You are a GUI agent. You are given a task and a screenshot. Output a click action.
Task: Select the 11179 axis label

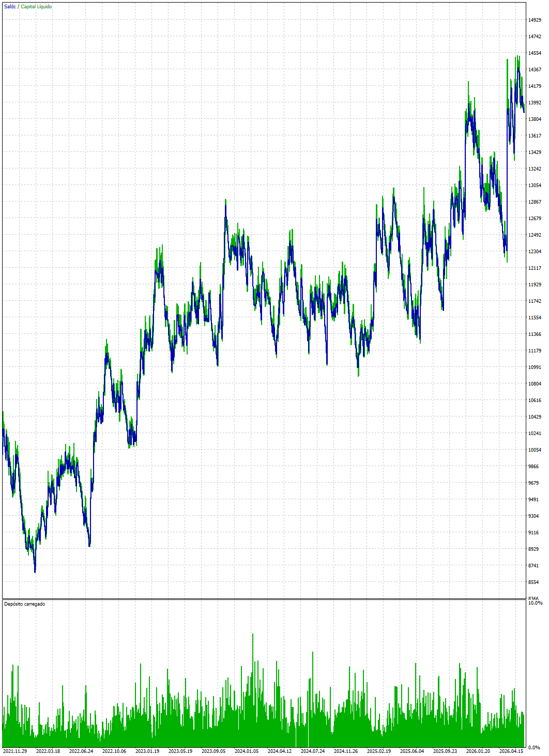535,351
